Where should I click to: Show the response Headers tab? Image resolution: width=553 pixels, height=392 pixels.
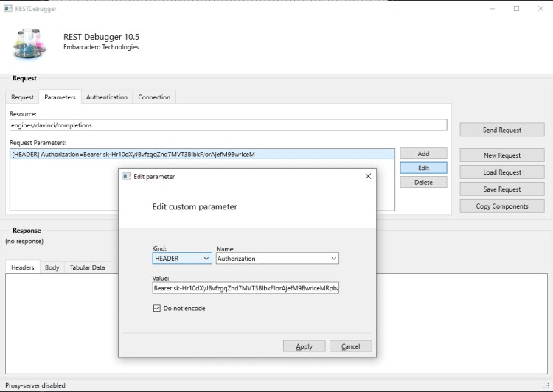[x=23, y=267]
